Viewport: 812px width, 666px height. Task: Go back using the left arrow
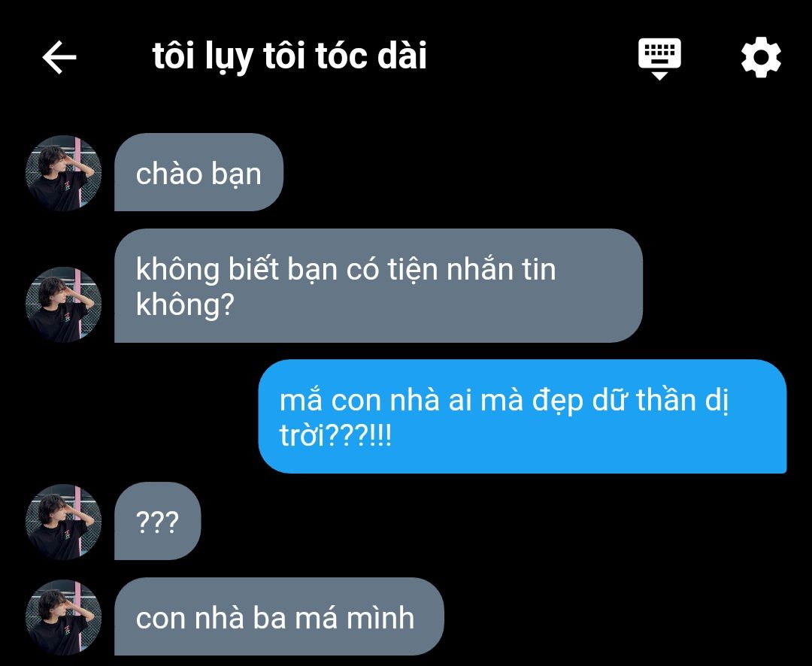(x=59, y=57)
